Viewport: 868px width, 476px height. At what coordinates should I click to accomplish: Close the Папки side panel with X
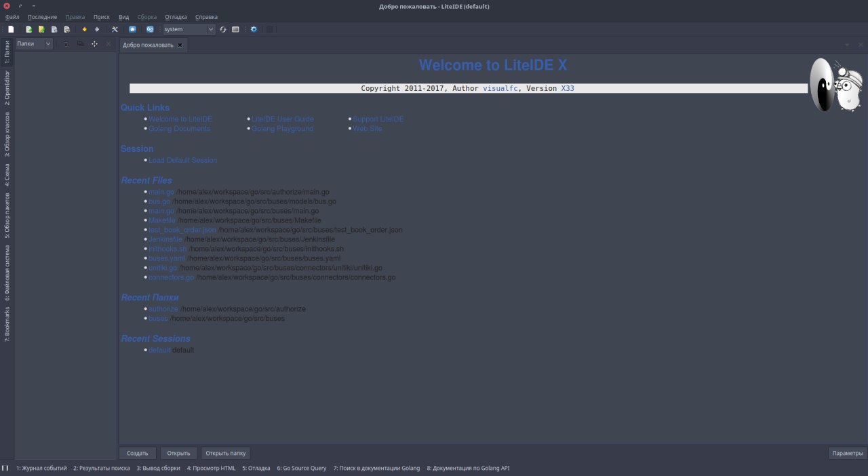coord(108,44)
